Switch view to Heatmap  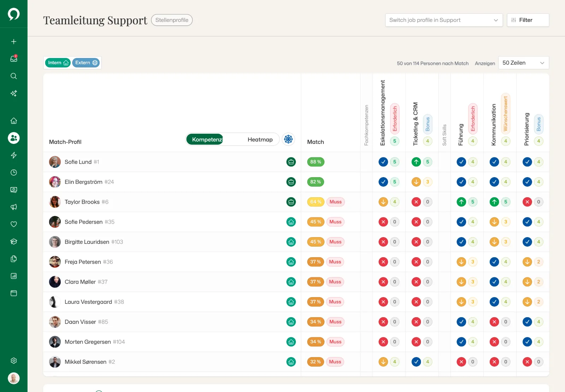pyautogui.click(x=260, y=139)
